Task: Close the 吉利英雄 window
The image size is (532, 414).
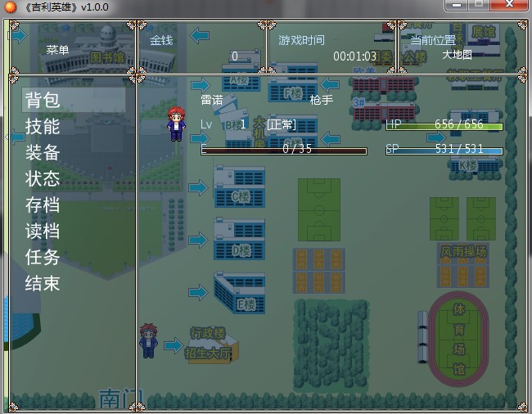Action: click(x=509, y=4)
